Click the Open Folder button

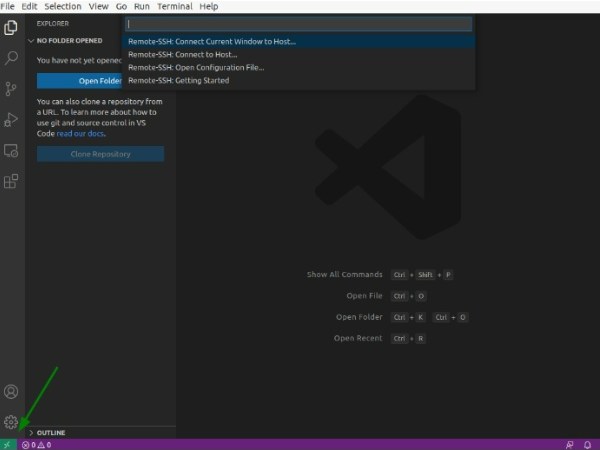[80, 81]
